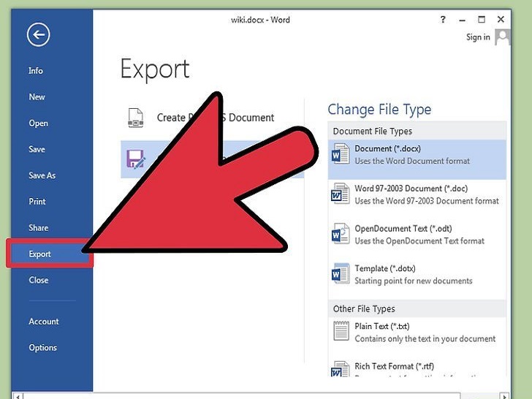
Task: Click the Sign in link
Action: (x=478, y=37)
